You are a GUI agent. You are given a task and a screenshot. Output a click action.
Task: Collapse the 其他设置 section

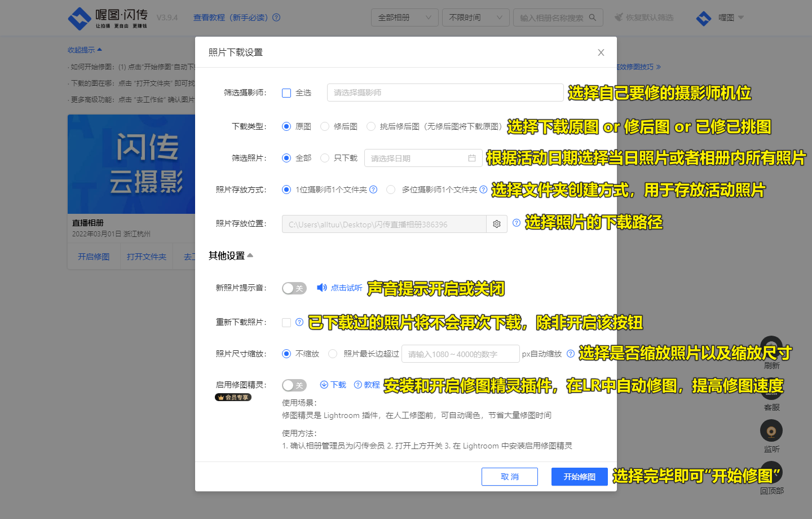pyautogui.click(x=231, y=256)
